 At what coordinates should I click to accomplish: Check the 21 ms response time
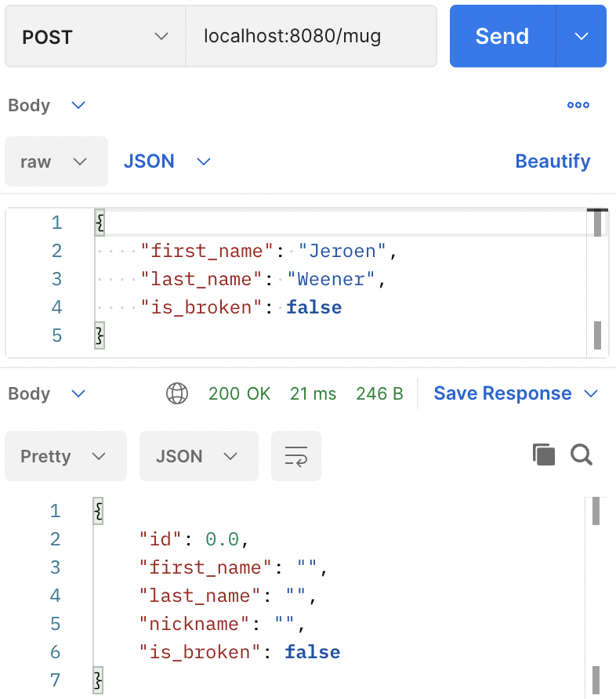coord(313,393)
